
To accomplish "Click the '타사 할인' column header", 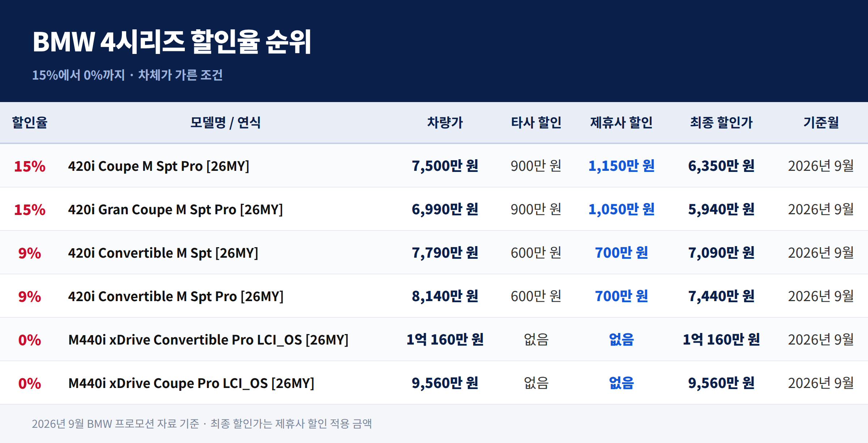I will (536, 122).
